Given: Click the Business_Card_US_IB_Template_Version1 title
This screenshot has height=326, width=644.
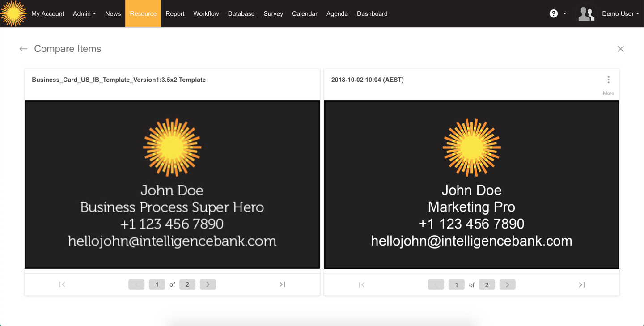Looking at the screenshot, I should (119, 80).
